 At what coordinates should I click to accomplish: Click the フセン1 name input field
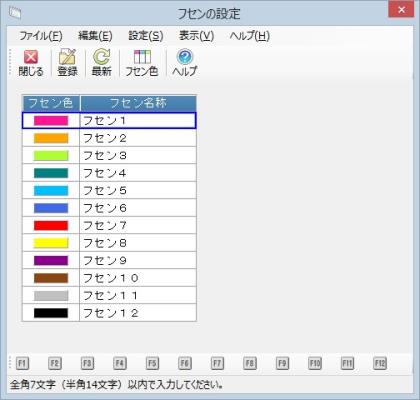point(138,121)
